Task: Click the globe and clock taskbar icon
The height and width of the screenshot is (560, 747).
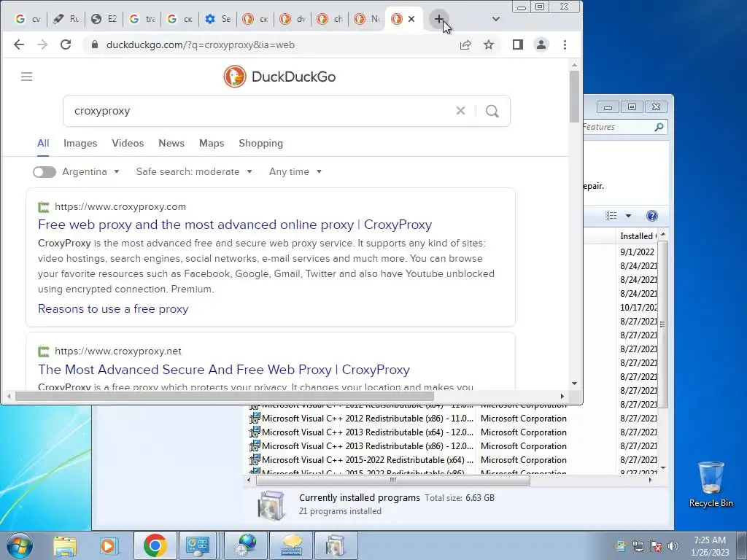Action: 245,545
